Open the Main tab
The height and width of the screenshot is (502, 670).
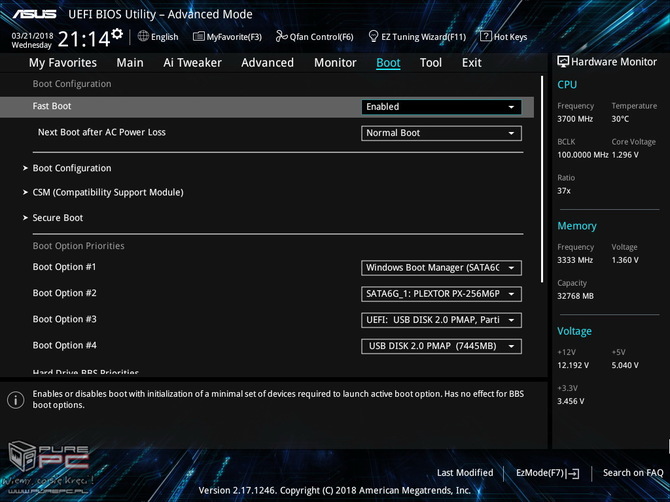[130, 63]
